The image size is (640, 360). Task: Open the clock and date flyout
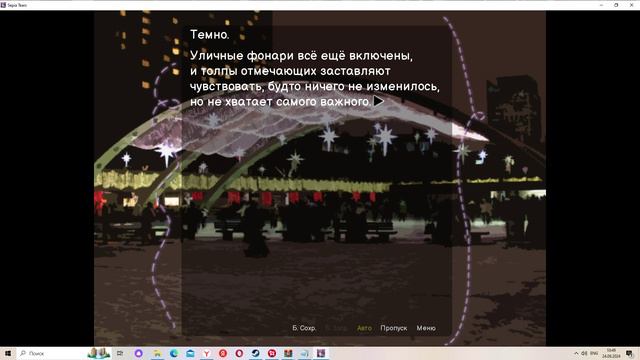tap(611, 353)
